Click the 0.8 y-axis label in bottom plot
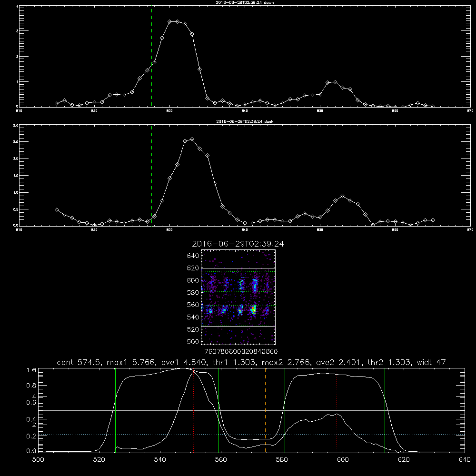Screen dimensions: 476x476 coord(31,386)
